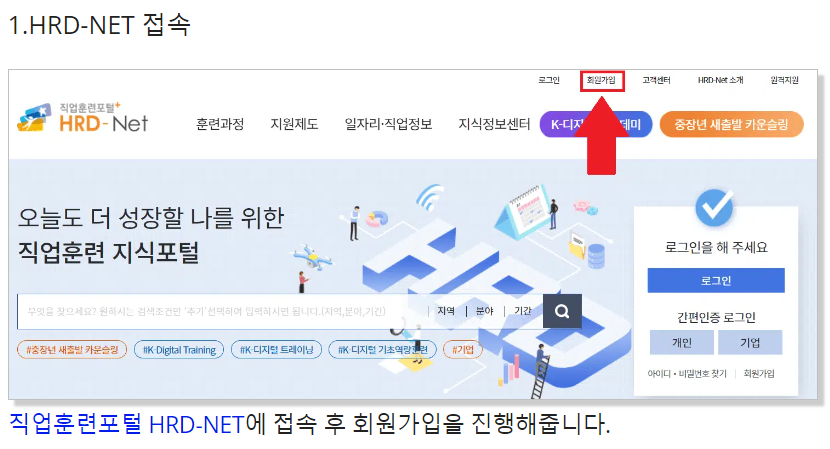Open 고객센터 from the top bar
830x449 pixels.
point(656,80)
